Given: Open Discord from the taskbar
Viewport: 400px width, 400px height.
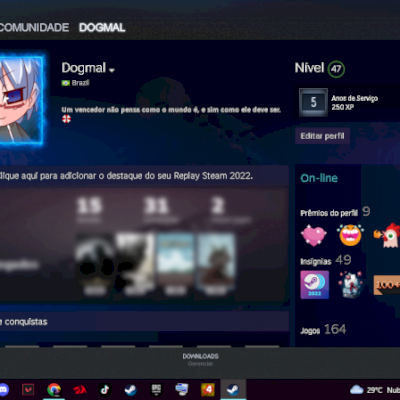Looking at the screenshot, I should point(4,389).
